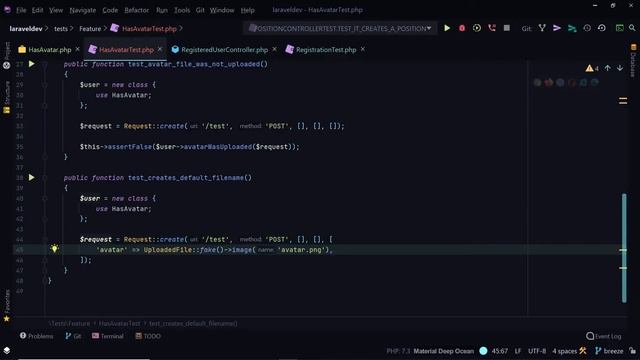Collapse test_creates_default_filename method fold marker
This screenshot has width=640, height=360.
45,178
